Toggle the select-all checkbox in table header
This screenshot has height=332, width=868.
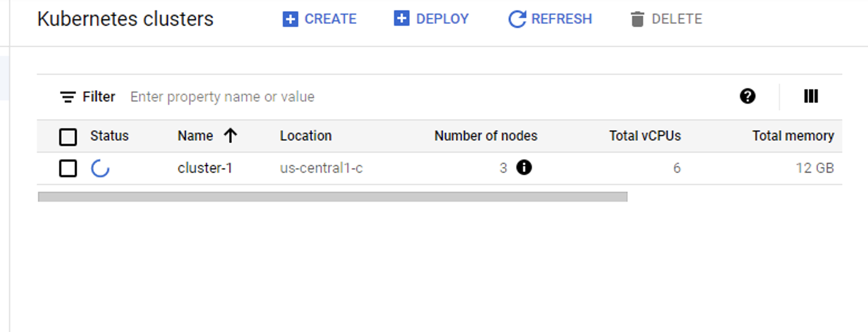point(68,136)
